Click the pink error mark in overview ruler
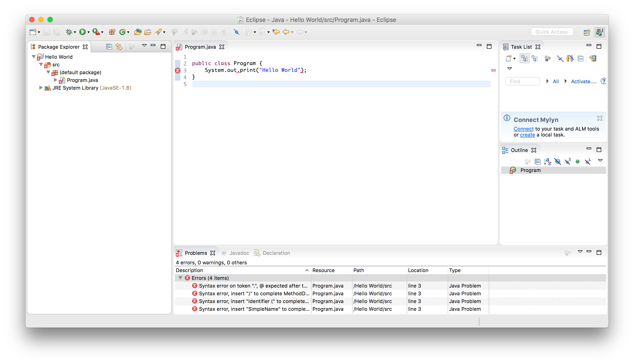The width and height of the screenshot is (634, 364). [x=493, y=71]
